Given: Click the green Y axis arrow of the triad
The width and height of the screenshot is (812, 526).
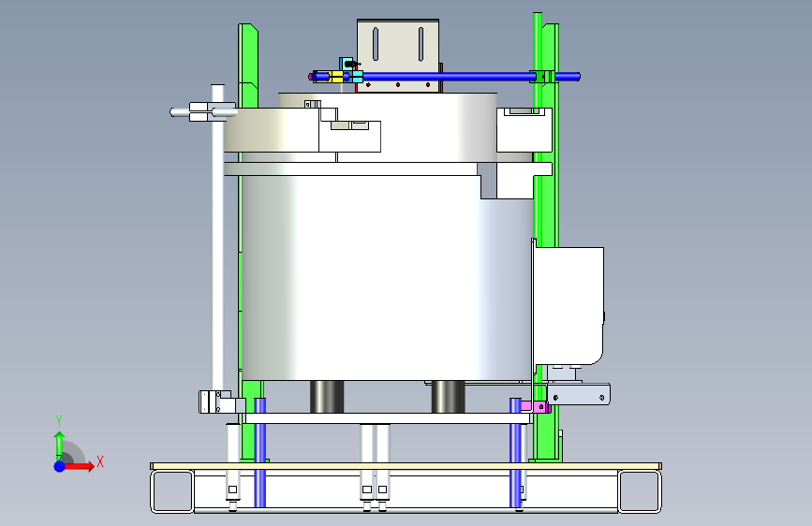Looking at the screenshot, I should [60, 446].
